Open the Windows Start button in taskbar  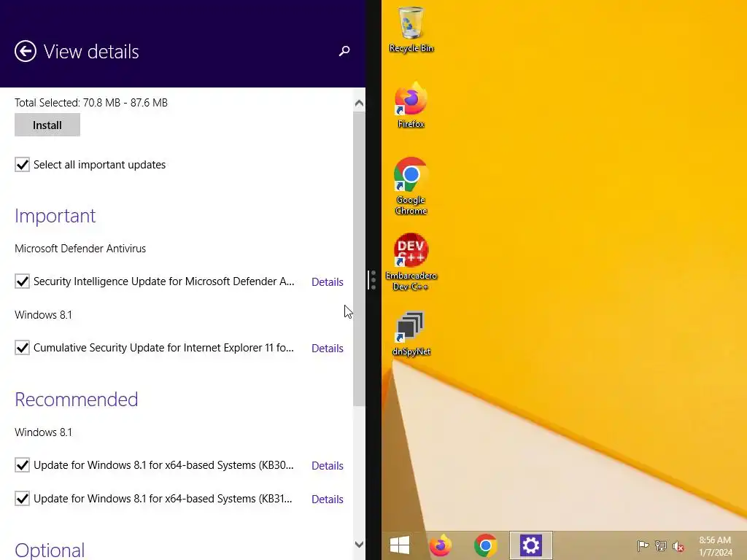tap(399, 545)
